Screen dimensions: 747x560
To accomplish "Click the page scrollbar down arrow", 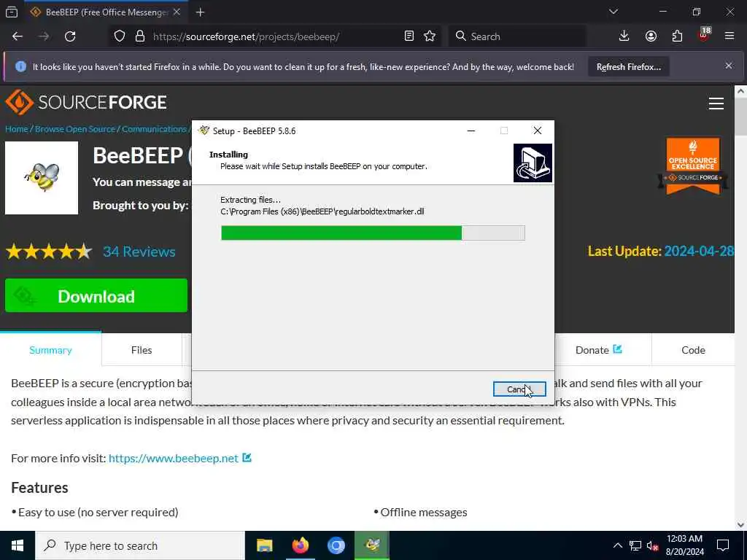I will click(740, 525).
